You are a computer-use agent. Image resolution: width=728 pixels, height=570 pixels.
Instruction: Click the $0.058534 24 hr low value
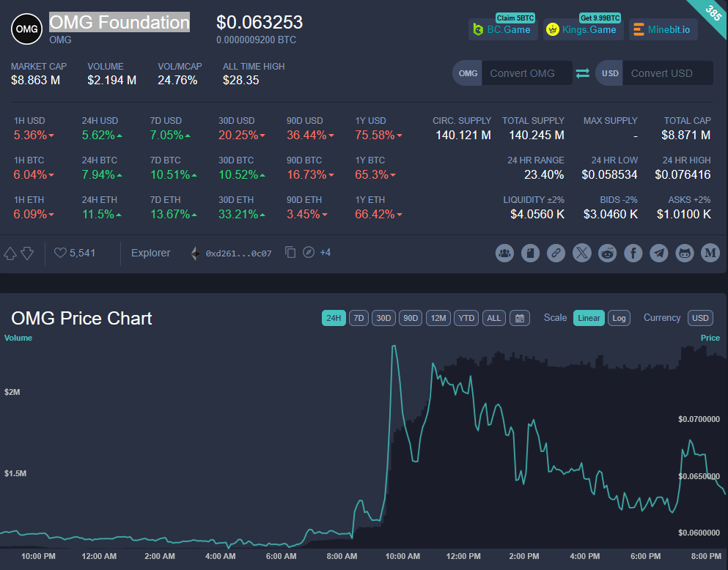(610, 175)
